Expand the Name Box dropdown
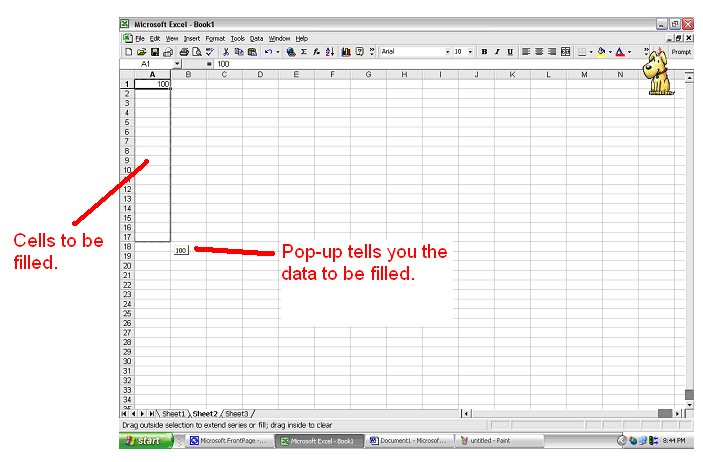 point(177,64)
